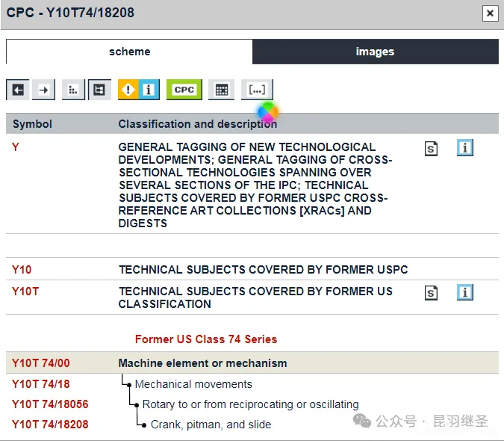Open the S icon for section Y
504x441 pixels.
click(431, 149)
